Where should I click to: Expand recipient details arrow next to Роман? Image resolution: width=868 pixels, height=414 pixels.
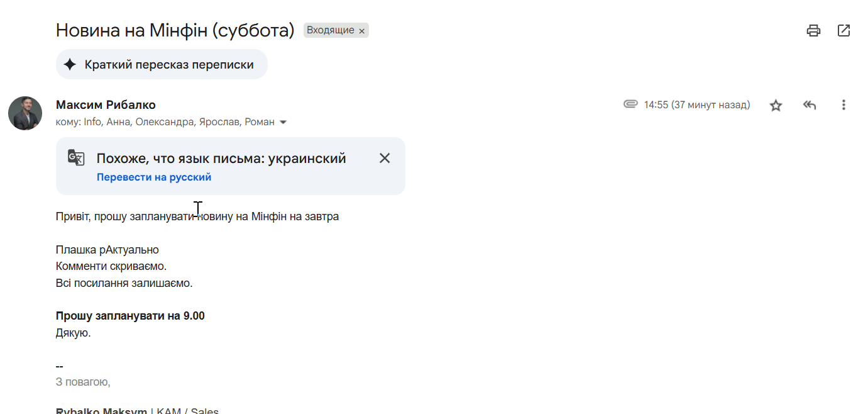click(x=283, y=122)
